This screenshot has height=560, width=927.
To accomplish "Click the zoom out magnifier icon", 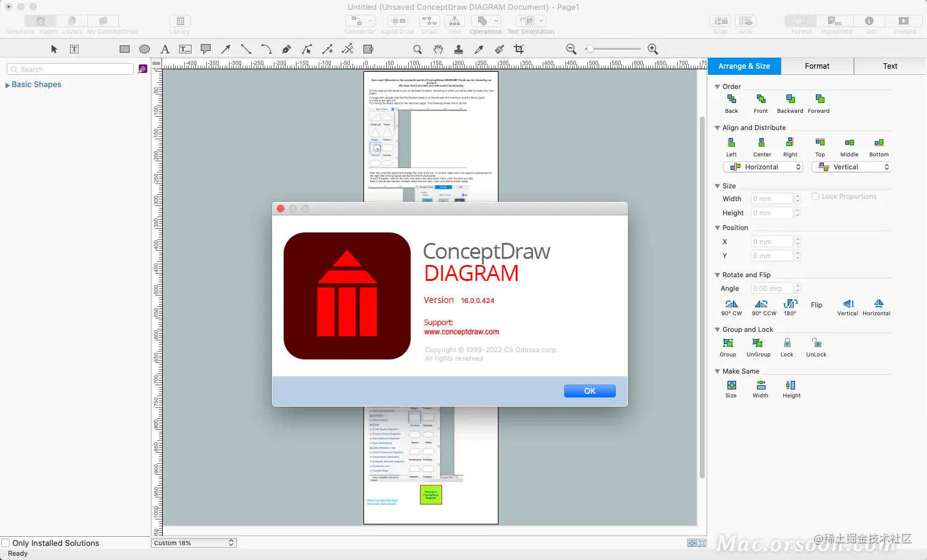I will (x=571, y=49).
